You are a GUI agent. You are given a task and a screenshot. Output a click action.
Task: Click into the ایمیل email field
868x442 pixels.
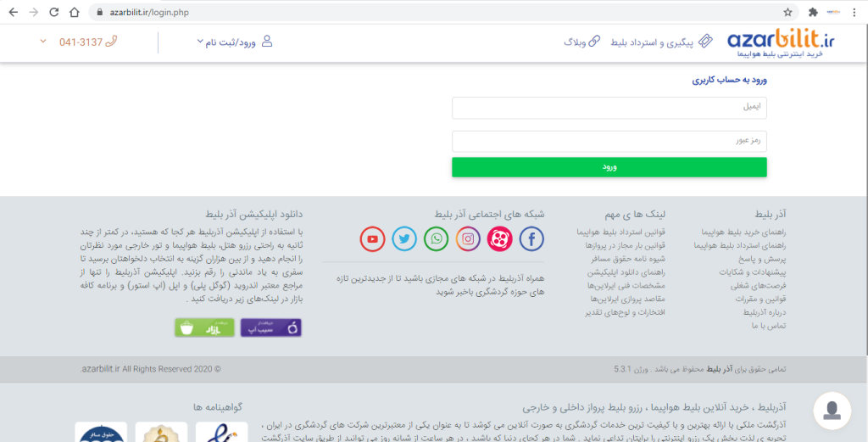(x=609, y=108)
